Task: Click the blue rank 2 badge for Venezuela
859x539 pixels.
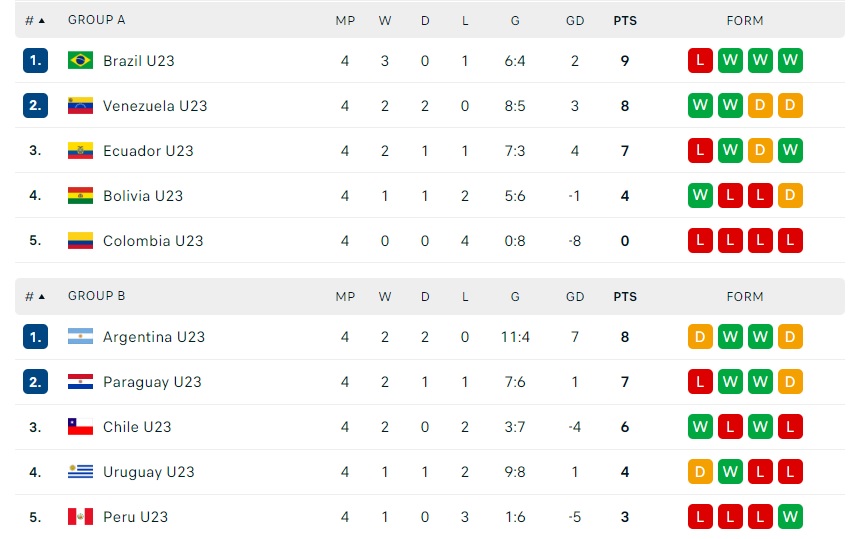Action: pyautogui.click(x=35, y=105)
